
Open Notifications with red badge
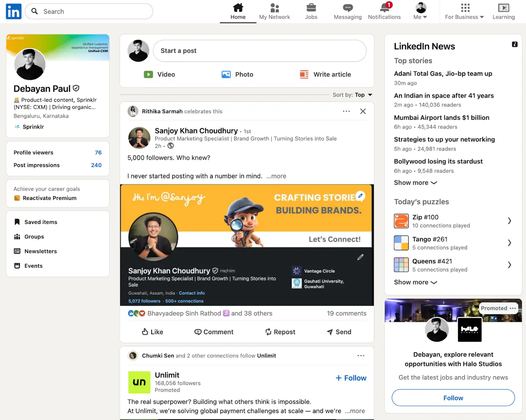pyautogui.click(x=384, y=11)
